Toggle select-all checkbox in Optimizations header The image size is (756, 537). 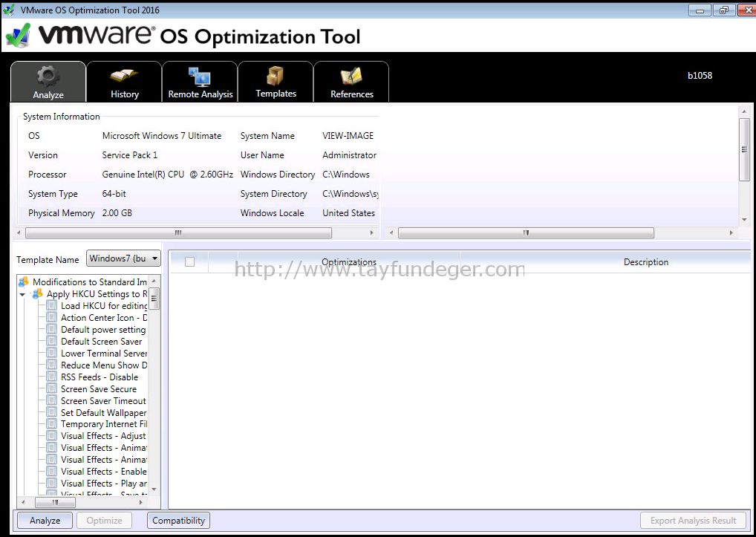[189, 261]
